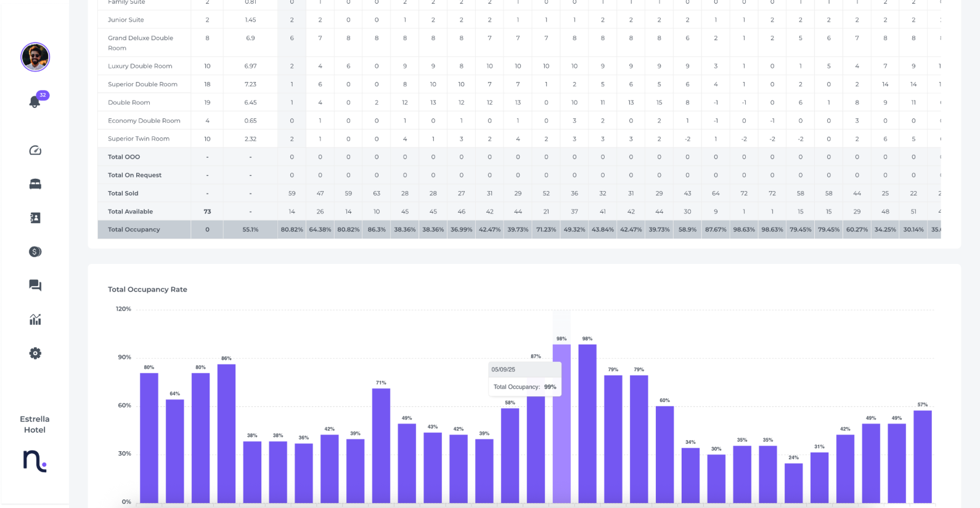
Task: Click the 63 value in Total Sold row
Action: point(377,194)
